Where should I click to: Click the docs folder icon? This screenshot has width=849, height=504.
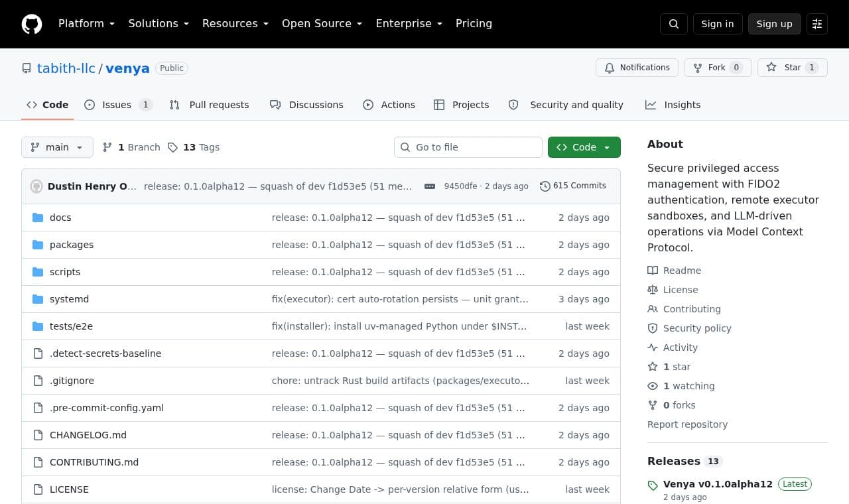coord(38,218)
